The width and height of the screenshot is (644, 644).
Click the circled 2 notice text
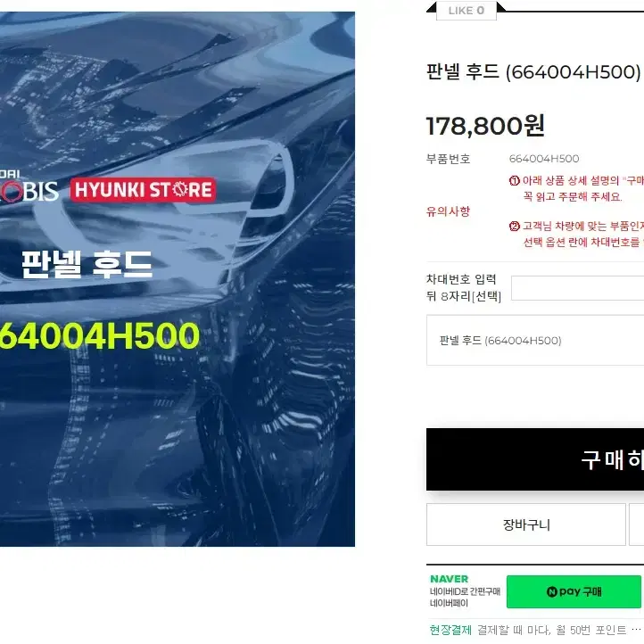click(x=576, y=234)
